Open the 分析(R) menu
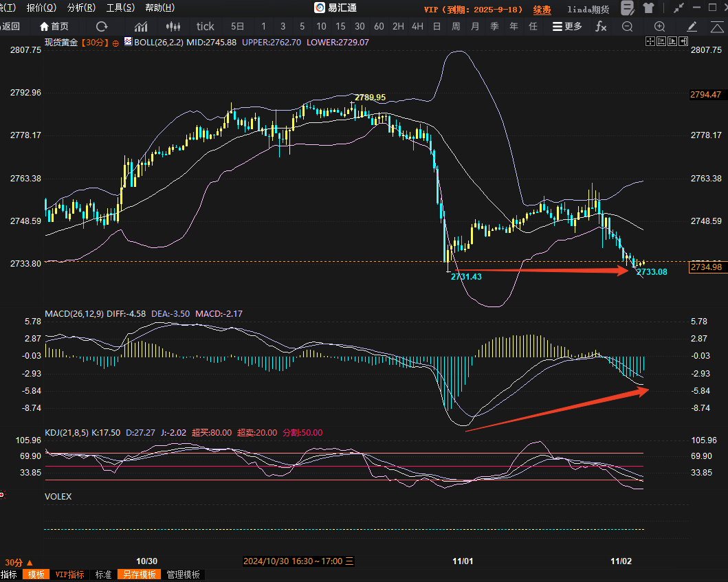This screenshot has width=728, height=582. (x=81, y=8)
